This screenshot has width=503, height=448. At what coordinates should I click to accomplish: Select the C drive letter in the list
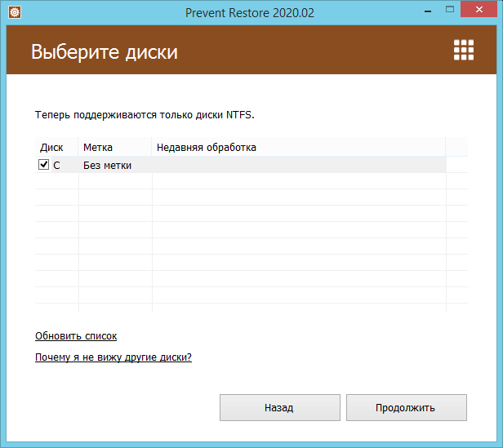56,166
